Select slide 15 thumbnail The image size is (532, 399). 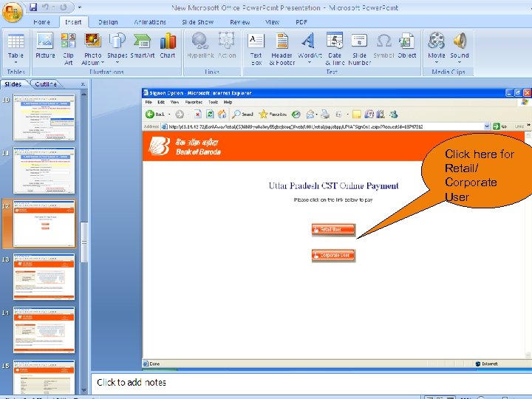pyautogui.click(x=44, y=377)
